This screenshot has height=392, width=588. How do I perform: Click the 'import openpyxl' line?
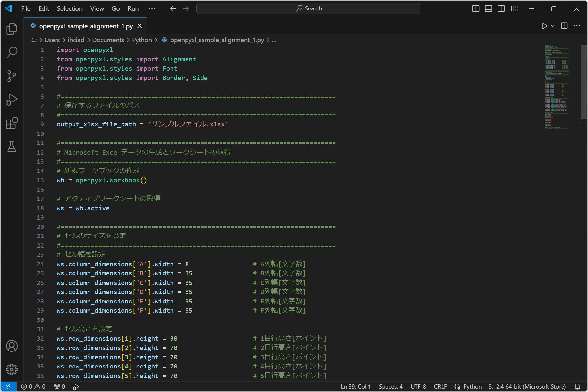[85, 50]
